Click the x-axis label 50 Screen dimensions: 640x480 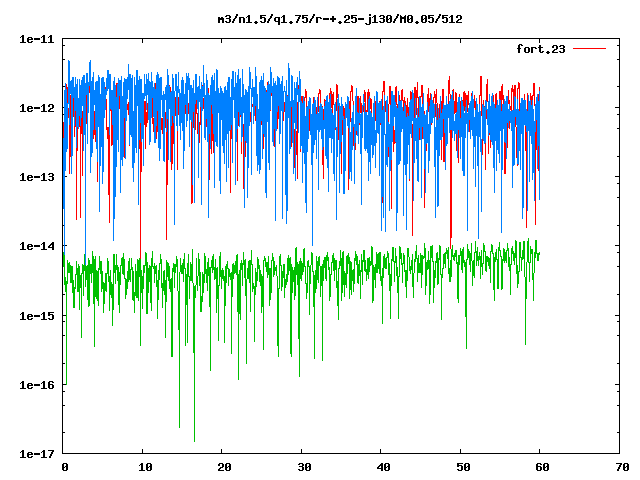pos(463,467)
